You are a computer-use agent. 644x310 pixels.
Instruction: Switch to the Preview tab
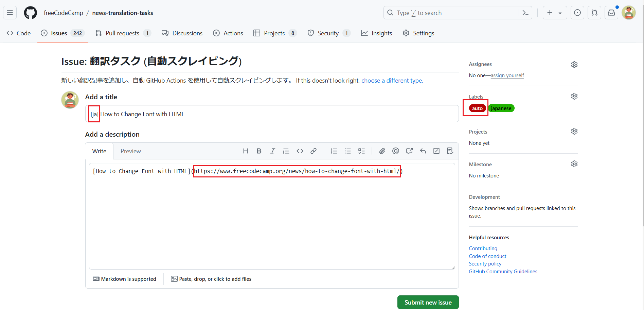130,151
